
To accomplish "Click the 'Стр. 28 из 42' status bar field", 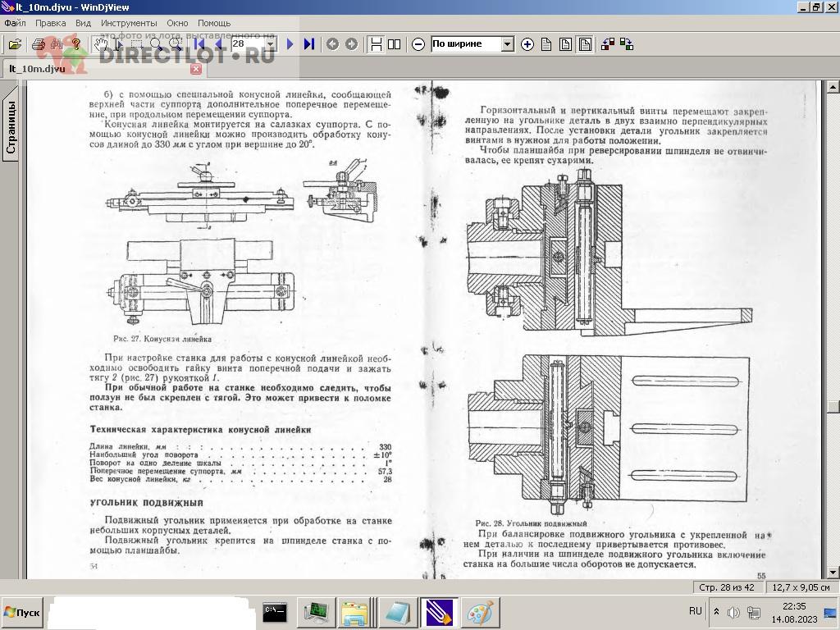I will pos(727,587).
